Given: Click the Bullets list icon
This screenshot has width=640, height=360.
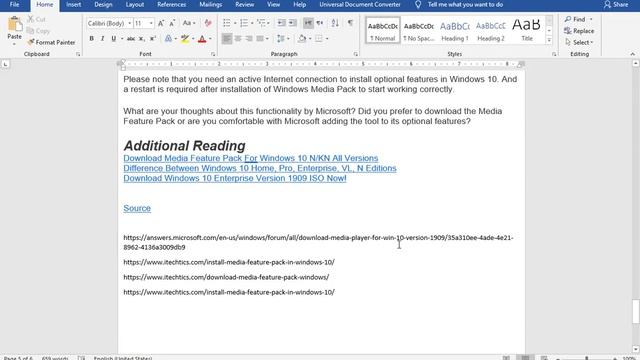Looking at the screenshot, I should pyautogui.click(x=227, y=23).
